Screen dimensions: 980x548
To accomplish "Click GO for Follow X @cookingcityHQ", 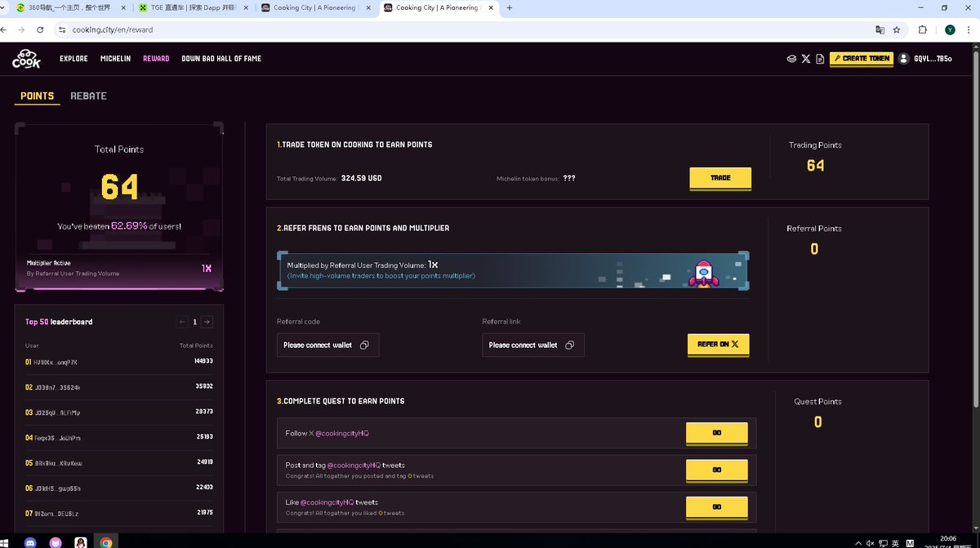I will click(717, 434).
